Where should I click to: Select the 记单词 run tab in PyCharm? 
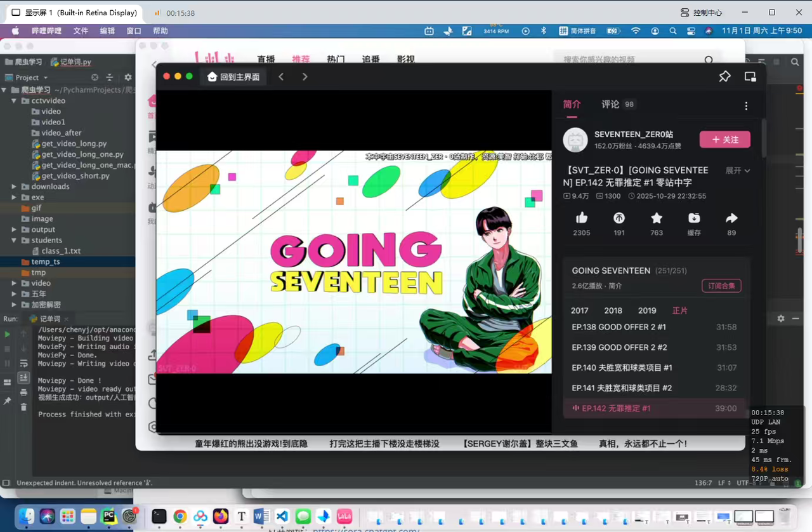49,319
